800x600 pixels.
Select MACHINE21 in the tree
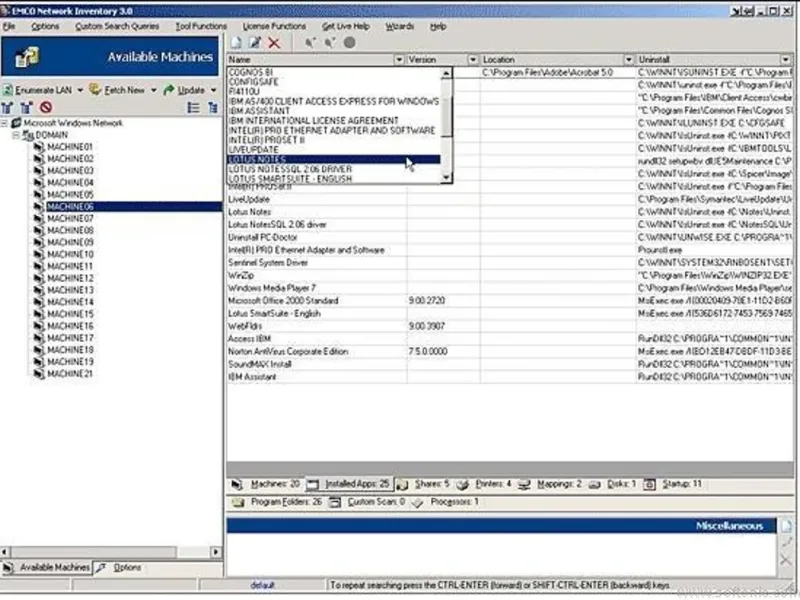70,373
